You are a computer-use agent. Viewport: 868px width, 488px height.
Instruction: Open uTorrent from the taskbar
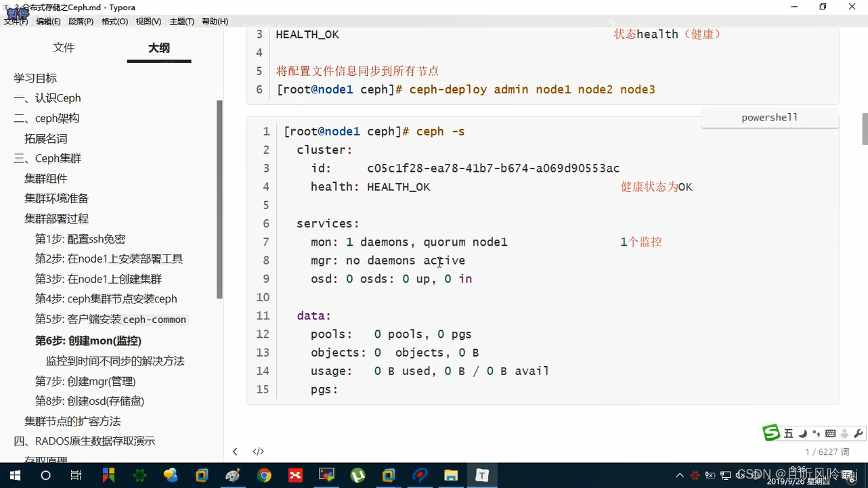(357, 475)
